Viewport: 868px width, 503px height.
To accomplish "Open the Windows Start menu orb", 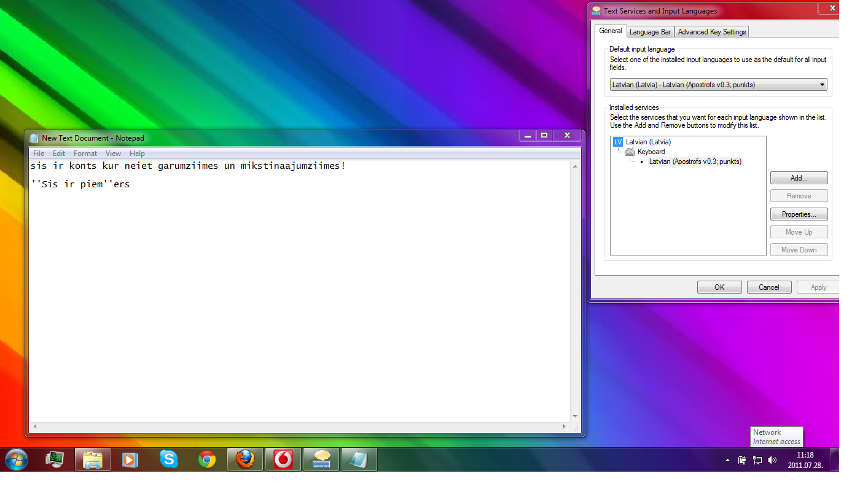I will pyautogui.click(x=17, y=459).
